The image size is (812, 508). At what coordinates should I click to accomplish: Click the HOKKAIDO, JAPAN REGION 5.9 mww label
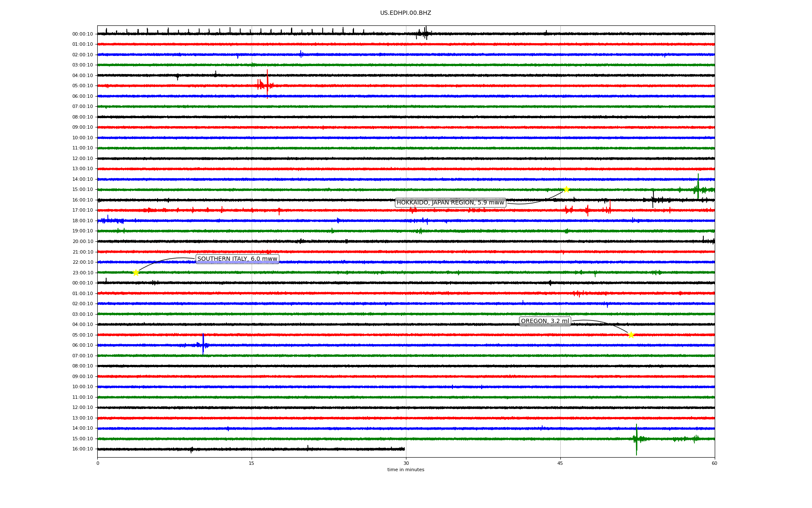tap(450, 203)
